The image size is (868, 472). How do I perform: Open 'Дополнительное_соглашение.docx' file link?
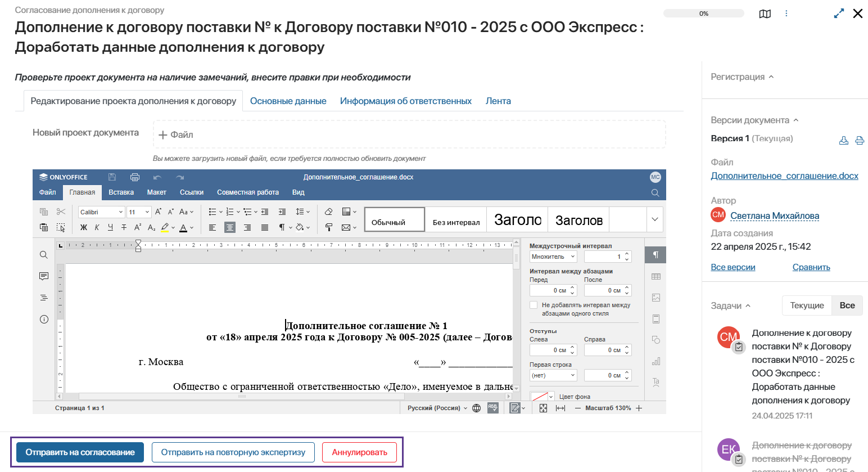[x=784, y=176]
